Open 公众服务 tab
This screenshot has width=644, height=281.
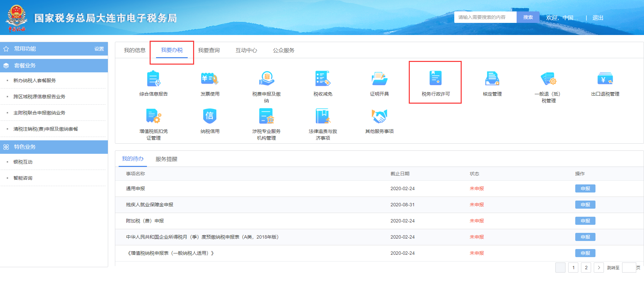284,50
